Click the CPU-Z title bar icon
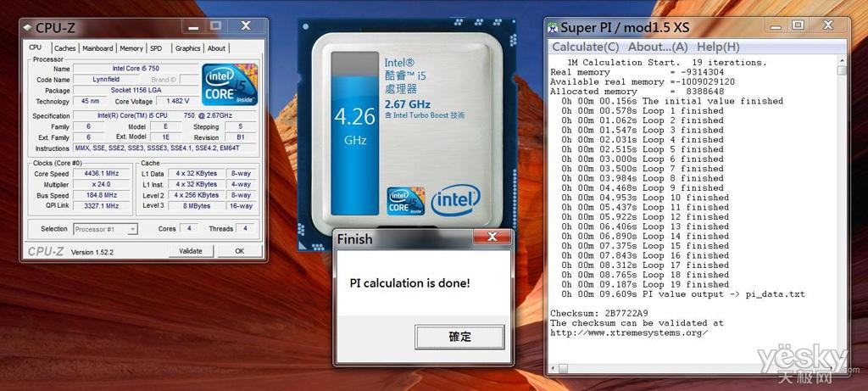The width and height of the screenshot is (868, 391). (27, 27)
